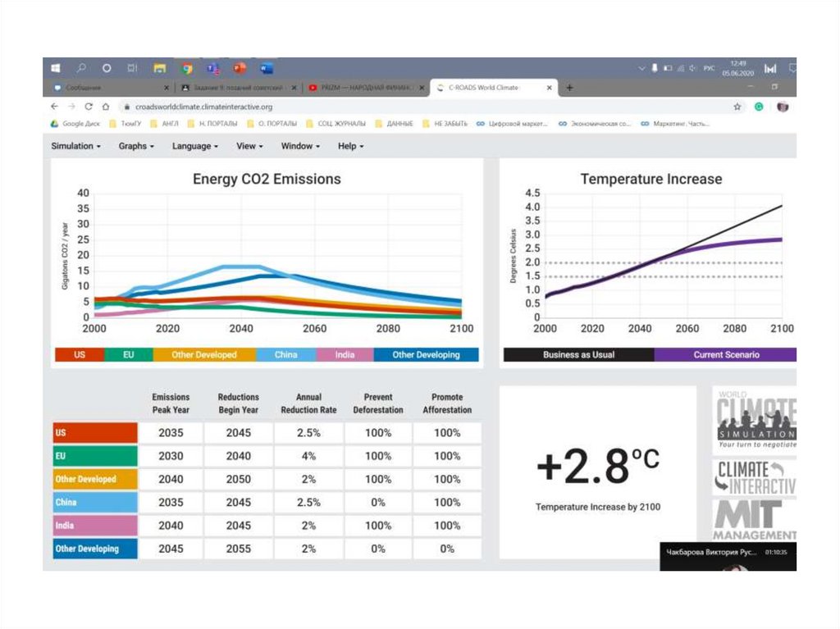Open the Graphs dropdown menu

coord(136,146)
